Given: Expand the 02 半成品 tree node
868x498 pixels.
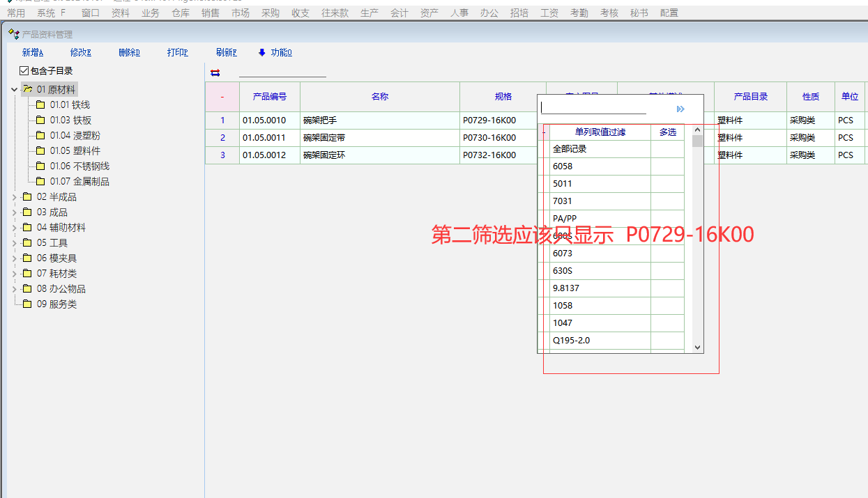Looking at the screenshot, I should pos(14,197).
